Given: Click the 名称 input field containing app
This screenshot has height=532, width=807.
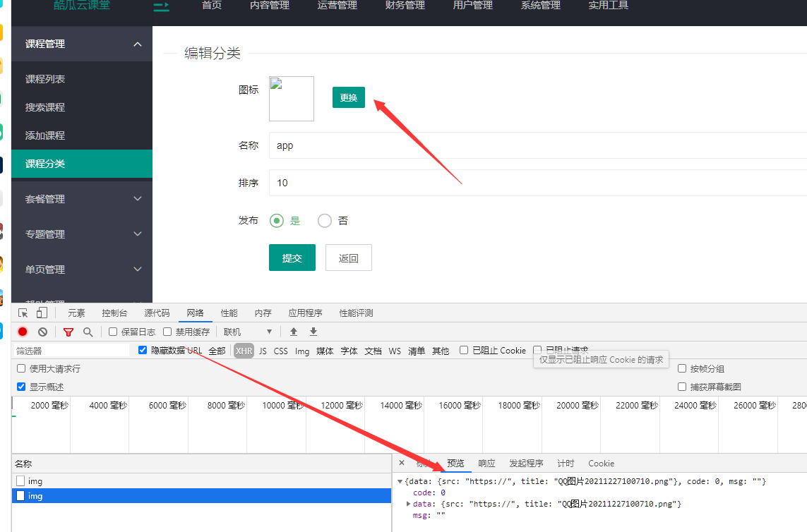Looking at the screenshot, I should pos(537,145).
